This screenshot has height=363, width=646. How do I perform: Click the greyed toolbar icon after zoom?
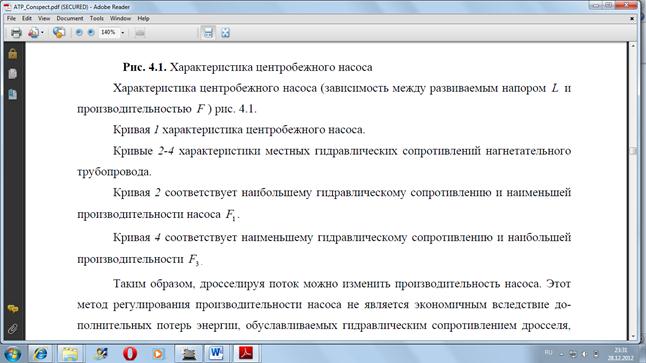point(140,33)
